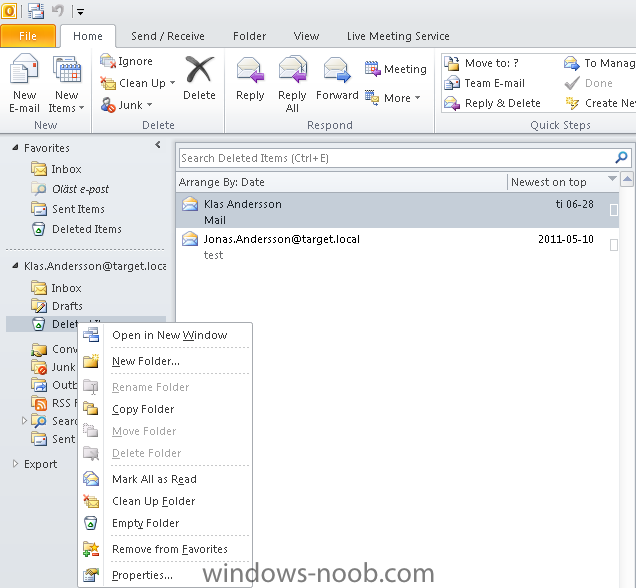This screenshot has width=636, height=588.
Task: Choose Open in New Window
Action: [165, 335]
